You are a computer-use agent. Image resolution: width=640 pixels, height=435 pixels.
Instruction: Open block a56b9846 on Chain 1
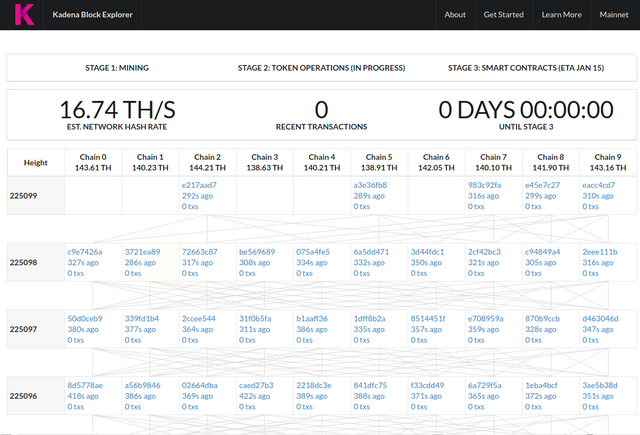[x=142, y=385]
